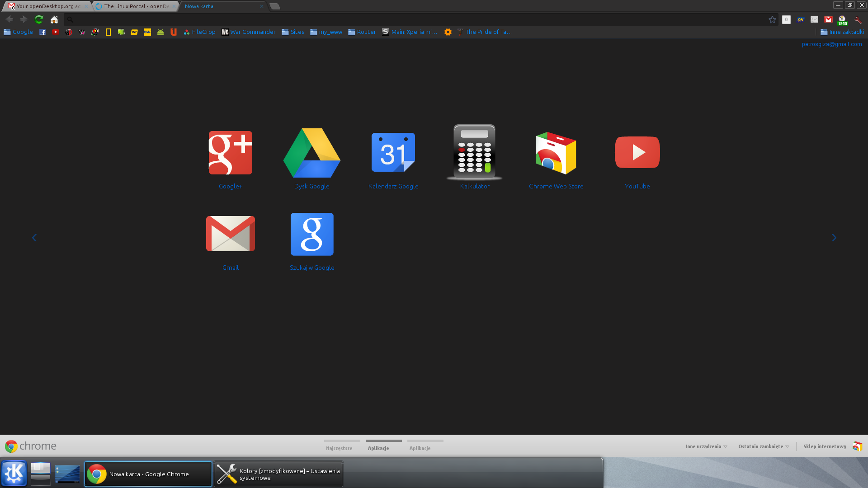The width and height of the screenshot is (868, 488).
Task: Open Inne zakładki folder
Action: pos(843,32)
